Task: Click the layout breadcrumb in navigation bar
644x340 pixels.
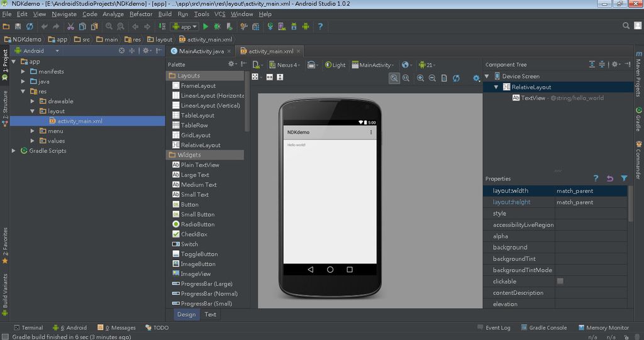Action: coord(160,40)
